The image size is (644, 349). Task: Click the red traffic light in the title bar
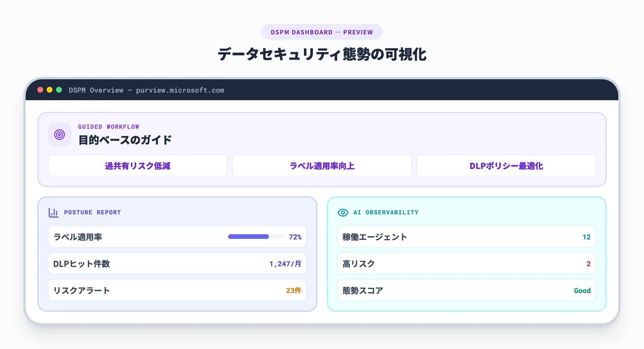pos(40,90)
